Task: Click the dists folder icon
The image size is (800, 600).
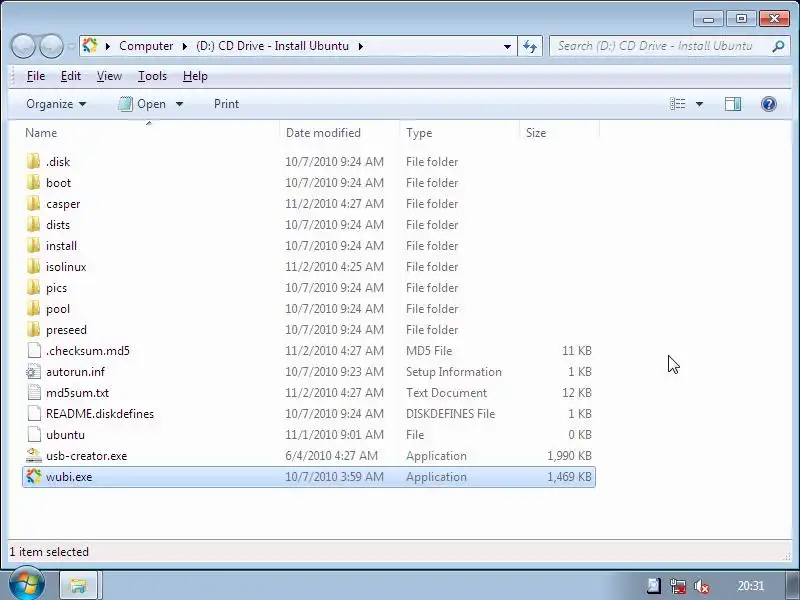Action: click(x=33, y=224)
